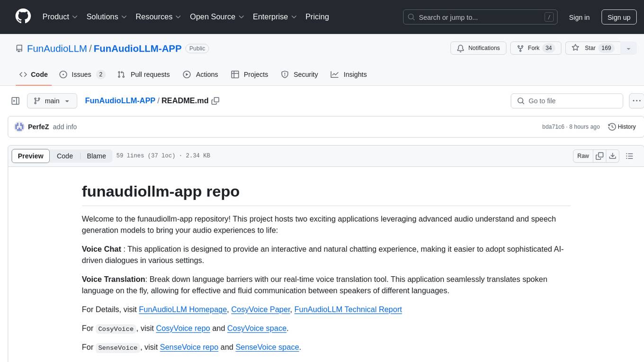
Task: Expand the Product menu
Action: [60, 17]
